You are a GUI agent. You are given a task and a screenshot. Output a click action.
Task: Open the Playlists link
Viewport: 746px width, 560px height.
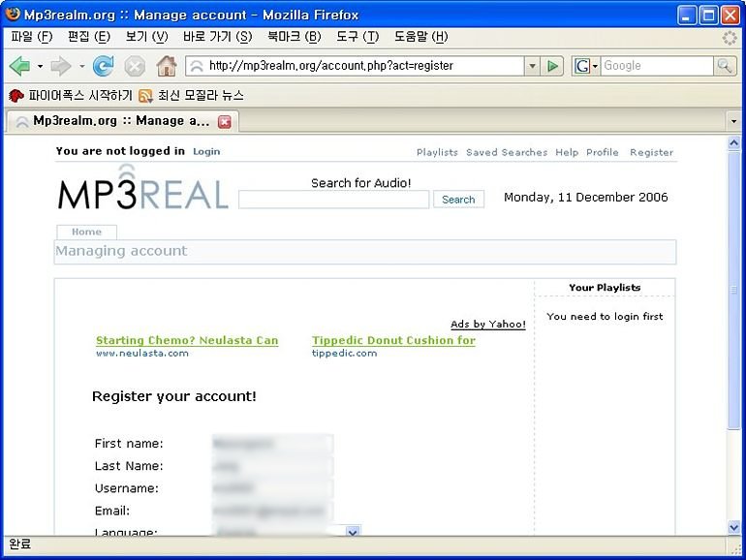tap(437, 152)
